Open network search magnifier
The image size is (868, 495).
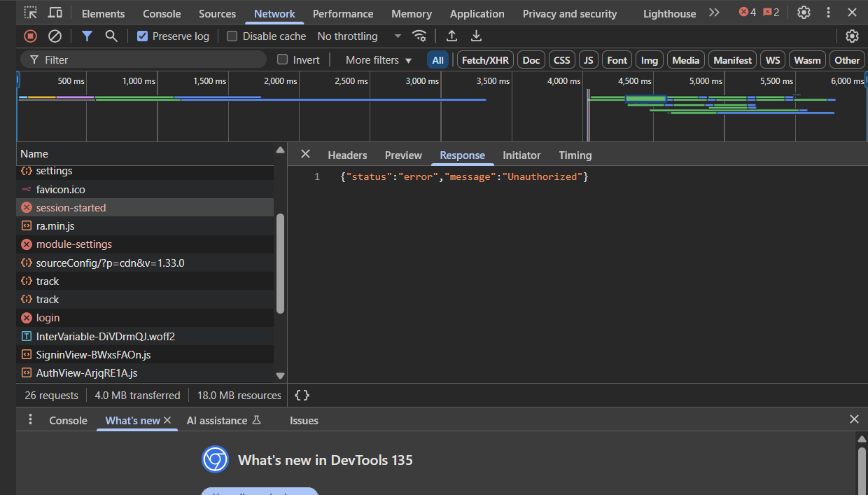(111, 36)
